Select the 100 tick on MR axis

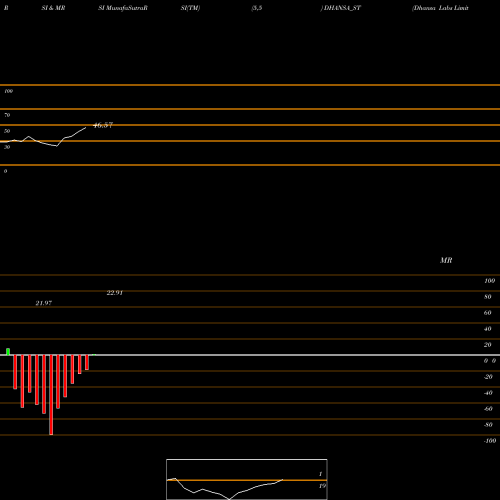tap(489, 281)
